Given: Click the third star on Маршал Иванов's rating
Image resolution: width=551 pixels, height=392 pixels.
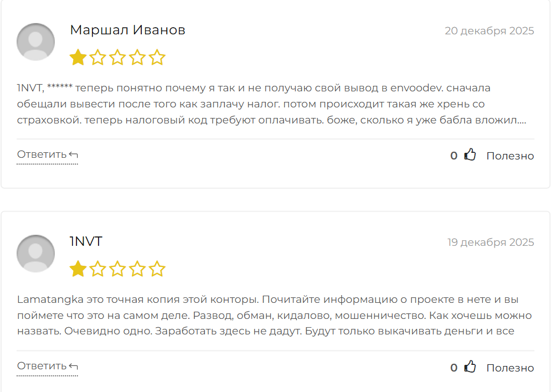Looking at the screenshot, I should (117, 58).
